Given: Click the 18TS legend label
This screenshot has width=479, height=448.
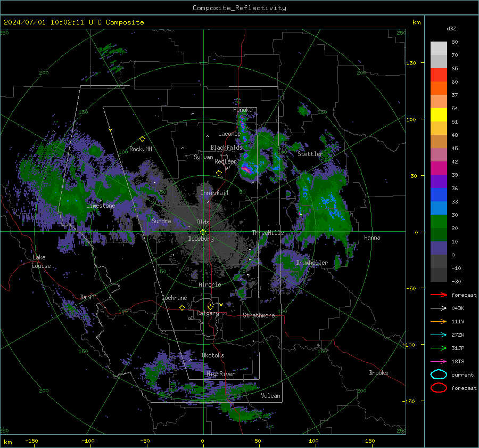Looking at the screenshot, I should click(458, 362).
